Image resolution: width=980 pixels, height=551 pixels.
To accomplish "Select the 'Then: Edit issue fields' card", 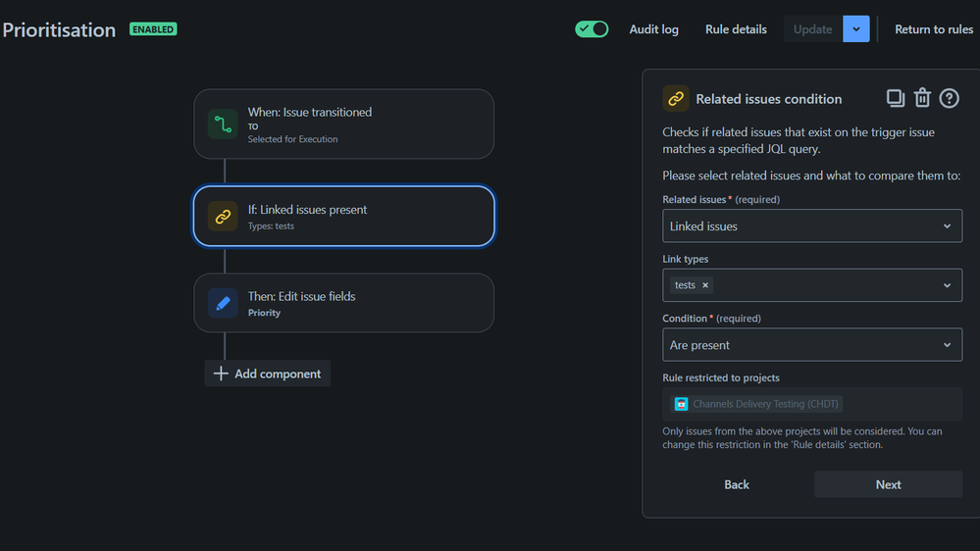I will tap(343, 303).
